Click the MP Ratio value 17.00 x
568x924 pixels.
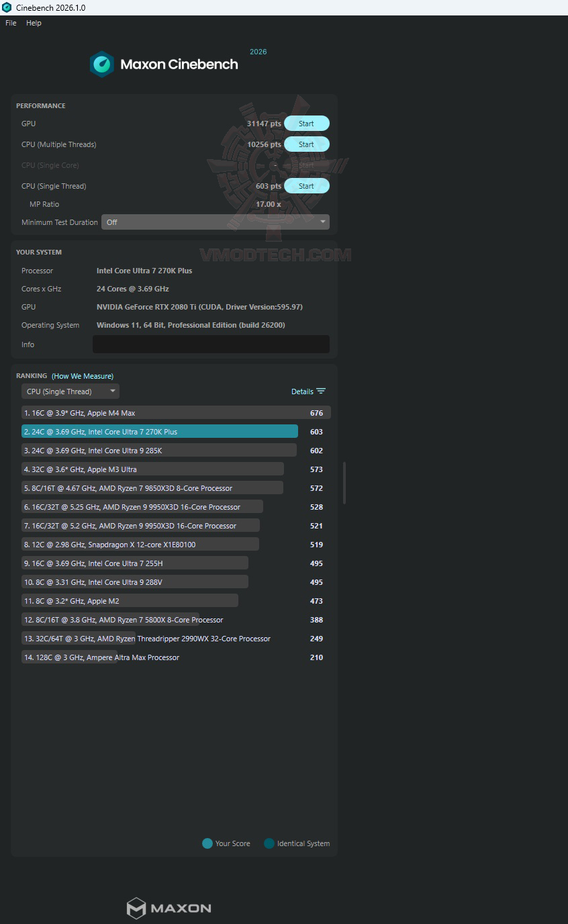tap(269, 204)
